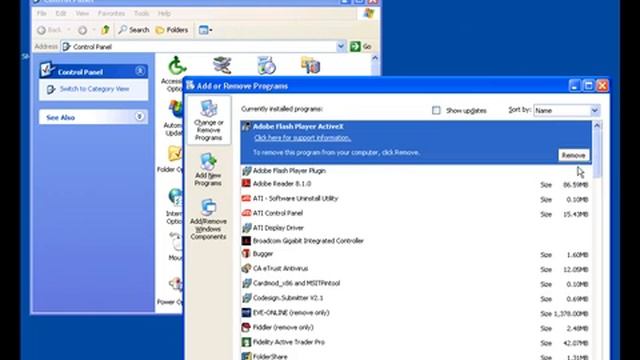Select the Adobe Reader 8.1.0 entry
640x360 pixels.
[x=416, y=184]
